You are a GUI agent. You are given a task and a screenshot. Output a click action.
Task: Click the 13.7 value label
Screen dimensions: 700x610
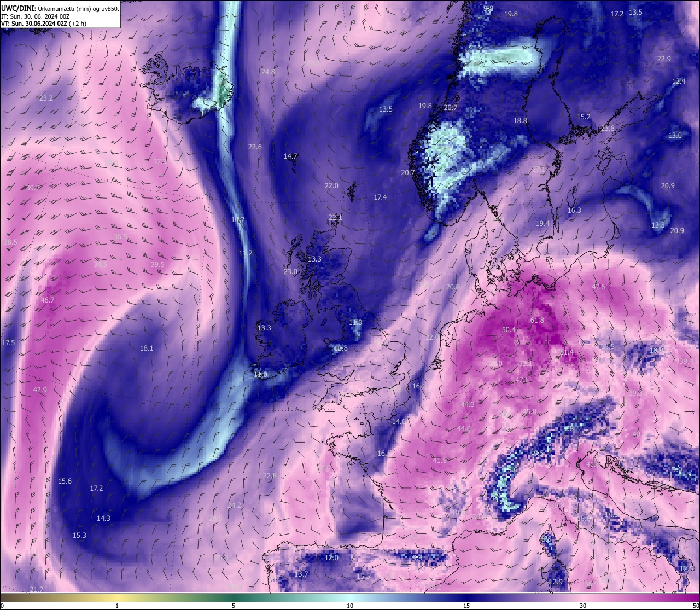coord(301,574)
